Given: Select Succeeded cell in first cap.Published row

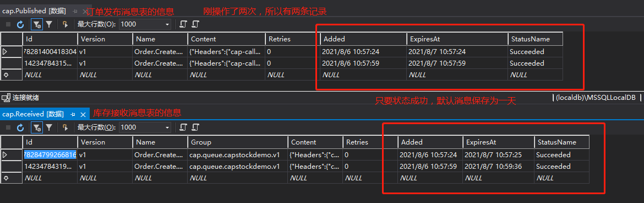Looking at the screenshot, I should click(x=535, y=52).
